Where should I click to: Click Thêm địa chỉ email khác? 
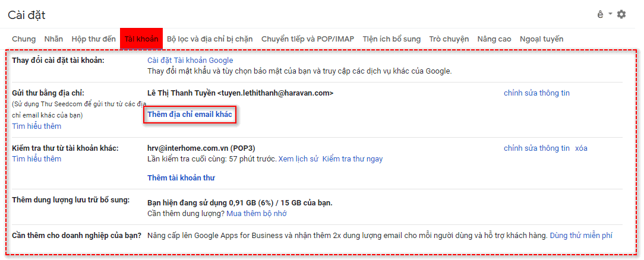pyautogui.click(x=190, y=115)
